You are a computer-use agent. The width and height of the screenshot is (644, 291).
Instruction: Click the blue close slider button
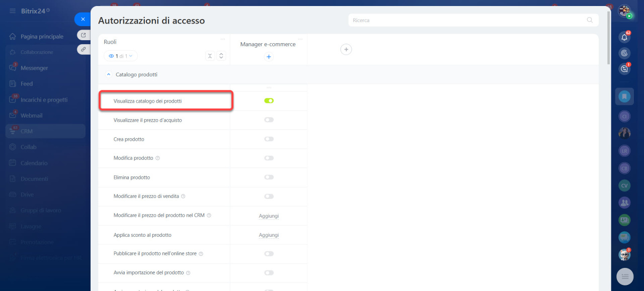click(x=83, y=19)
